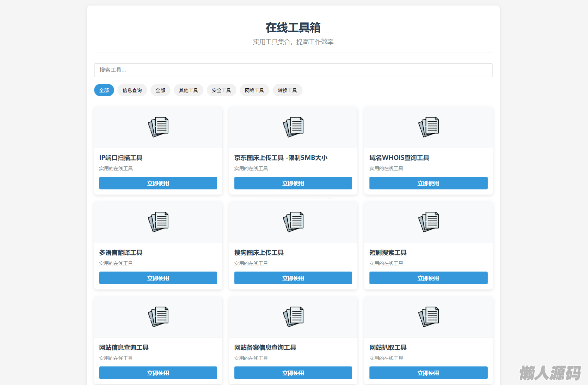
Task: Click the 域名WHOIS查询工具 document icon
Action: tap(428, 127)
